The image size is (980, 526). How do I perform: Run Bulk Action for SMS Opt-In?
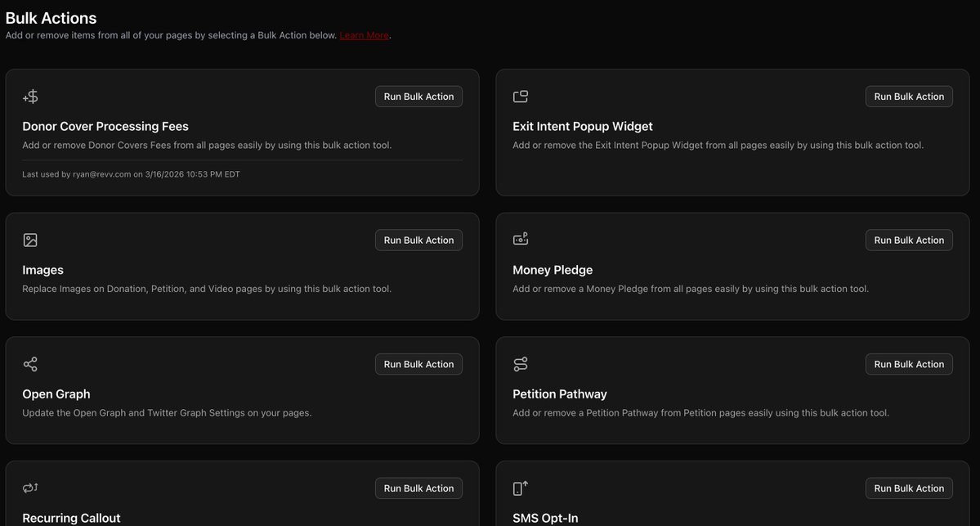point(909,488)
